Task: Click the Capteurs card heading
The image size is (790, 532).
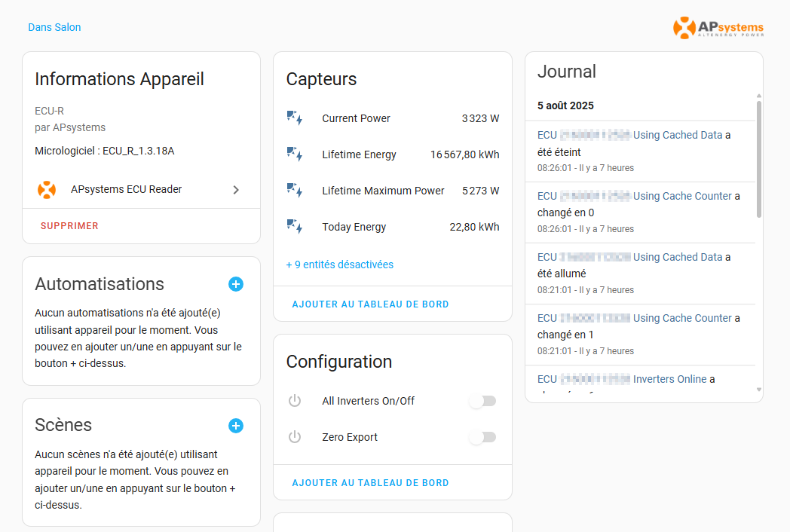Action: click(321, 79)
